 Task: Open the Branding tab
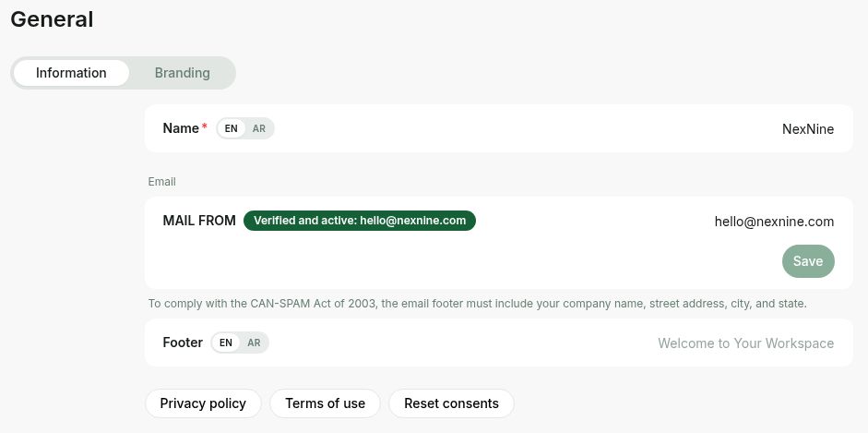coord(182,73)
